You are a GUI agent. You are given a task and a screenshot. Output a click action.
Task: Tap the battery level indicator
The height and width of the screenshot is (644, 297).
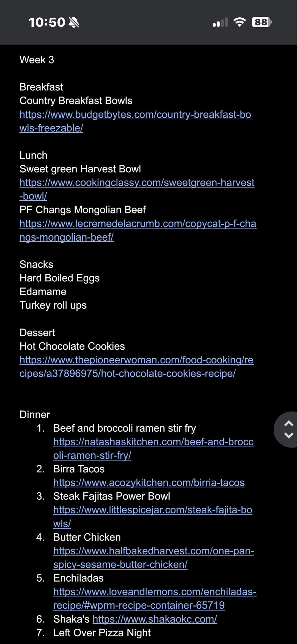point(261,22)
